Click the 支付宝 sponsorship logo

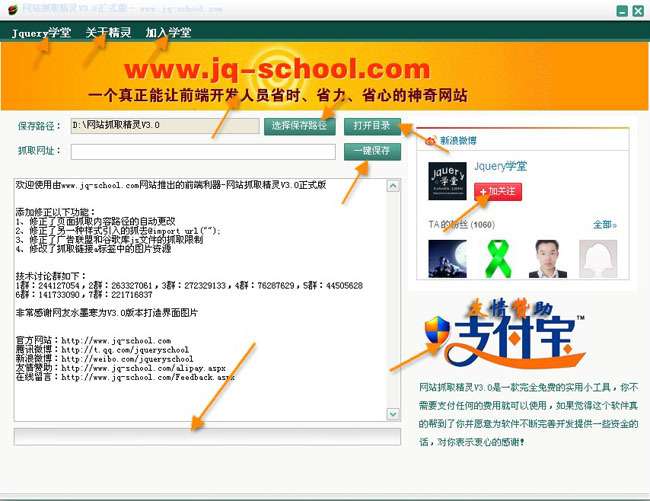(505, 336)
